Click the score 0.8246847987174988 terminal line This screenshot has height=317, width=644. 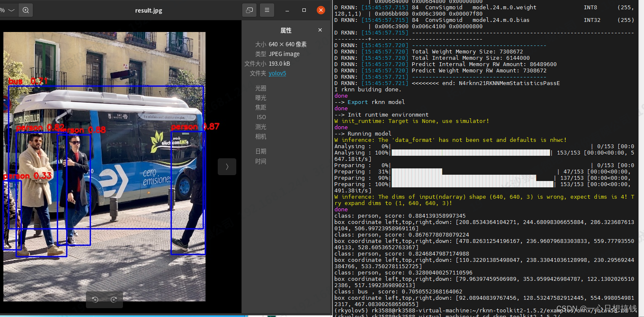(x=402, y=253)
